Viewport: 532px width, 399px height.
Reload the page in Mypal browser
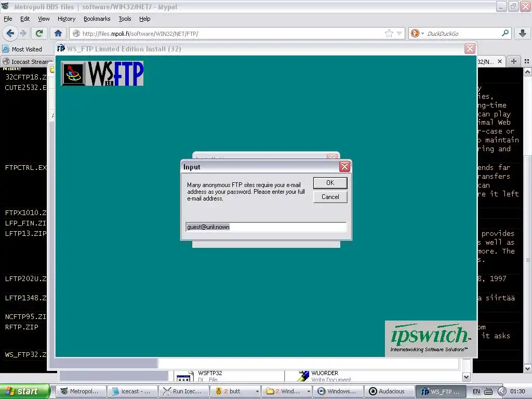point(39,33)
